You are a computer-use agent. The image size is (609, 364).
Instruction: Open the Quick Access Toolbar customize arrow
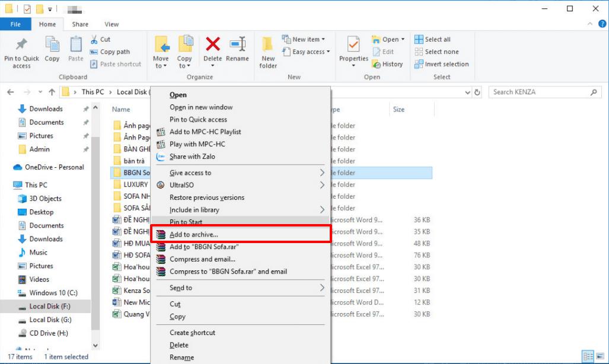(50, 9)
